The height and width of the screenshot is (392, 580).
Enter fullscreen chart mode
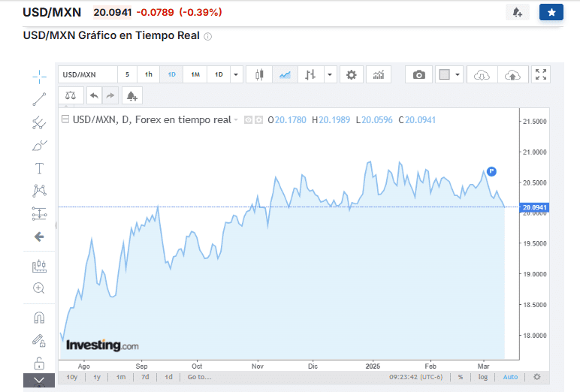pyautogui.click(x=541, y=74)
